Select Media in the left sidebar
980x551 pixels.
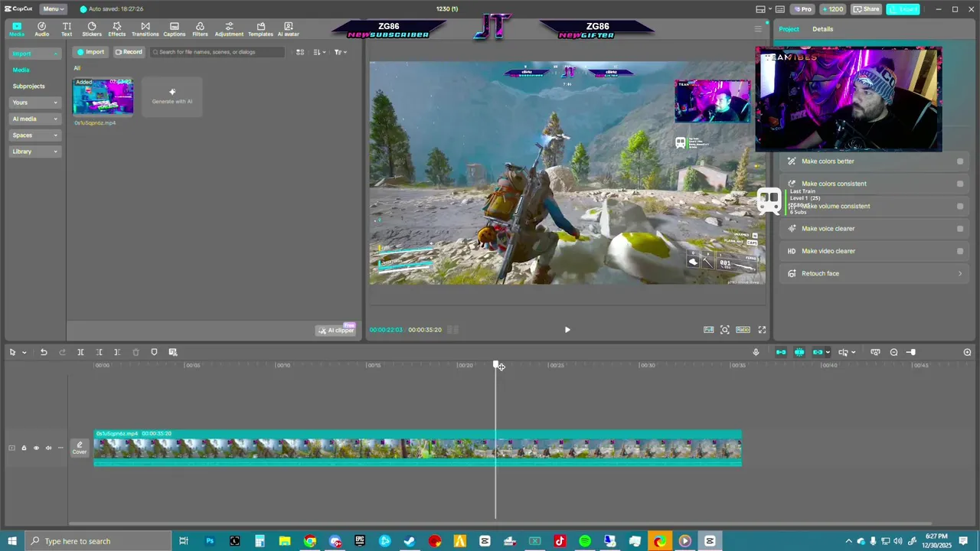tap(21, 70)
